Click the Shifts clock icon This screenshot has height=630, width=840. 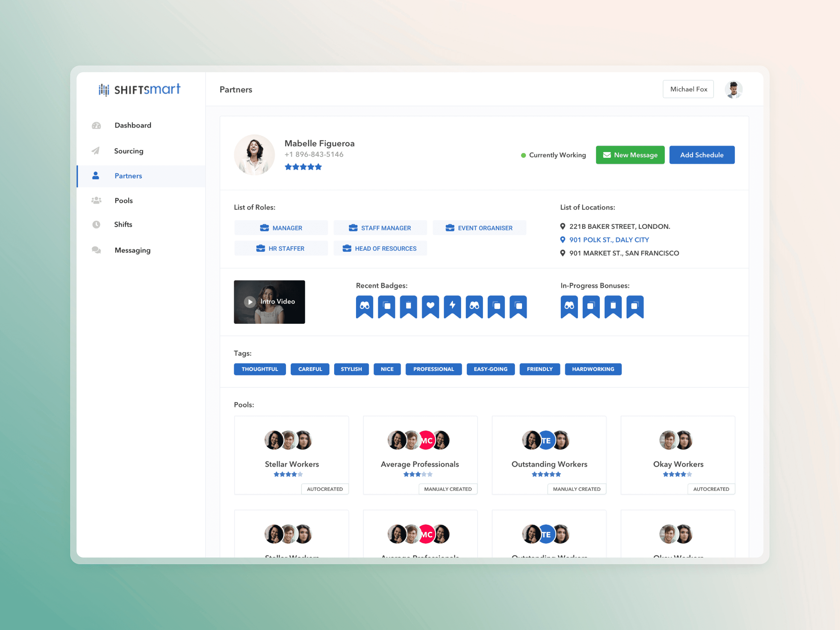pos(97,224)
